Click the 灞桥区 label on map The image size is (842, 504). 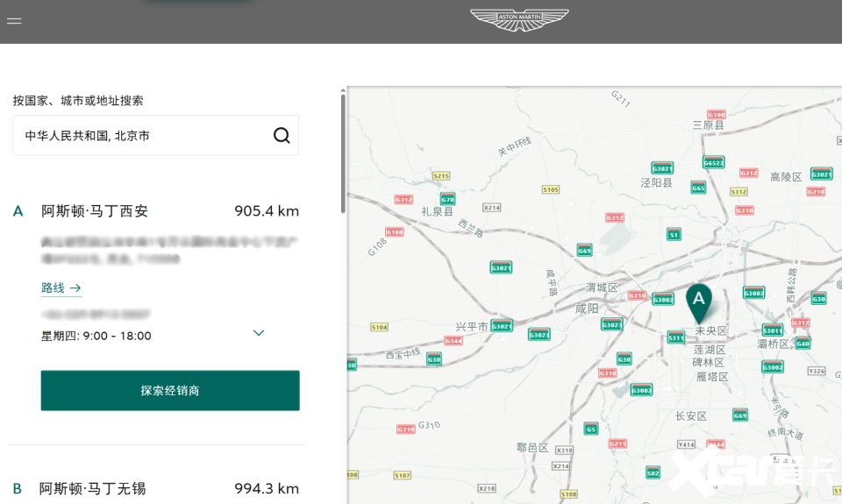pos(773,344)
